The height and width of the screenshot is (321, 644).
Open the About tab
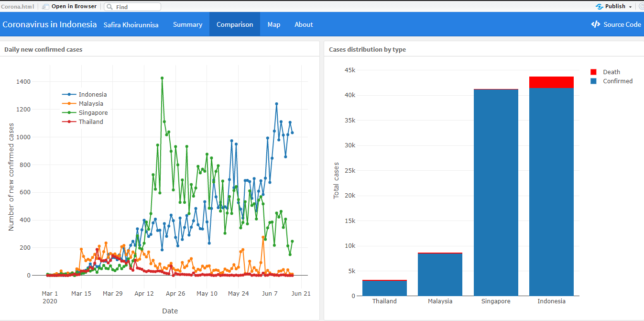tap(304, 24)
